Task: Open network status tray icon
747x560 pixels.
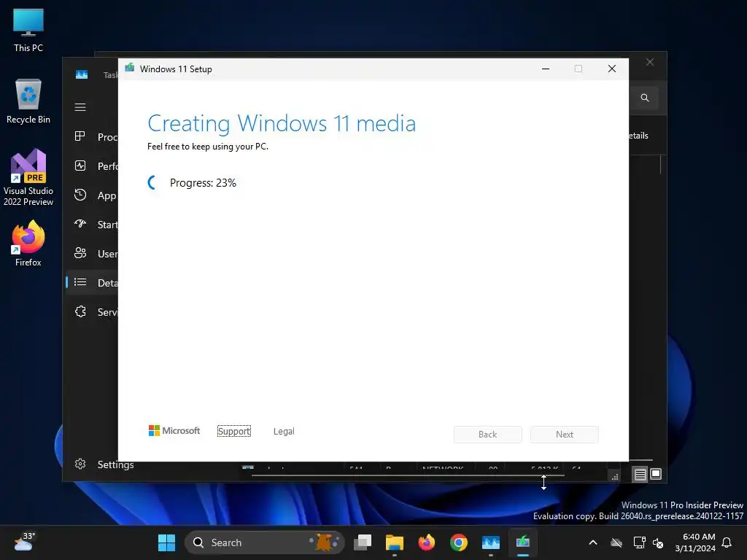Action: coord(639,542)
